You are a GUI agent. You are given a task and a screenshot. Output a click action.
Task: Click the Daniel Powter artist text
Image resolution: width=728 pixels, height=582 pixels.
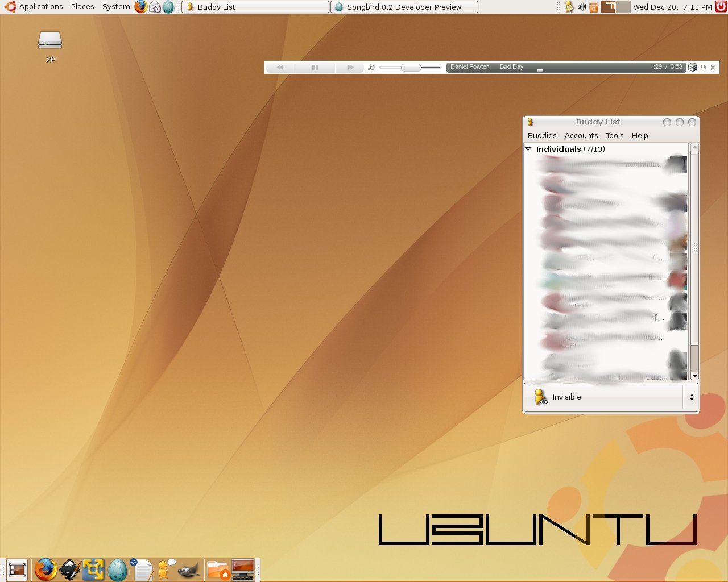point(469,66)
